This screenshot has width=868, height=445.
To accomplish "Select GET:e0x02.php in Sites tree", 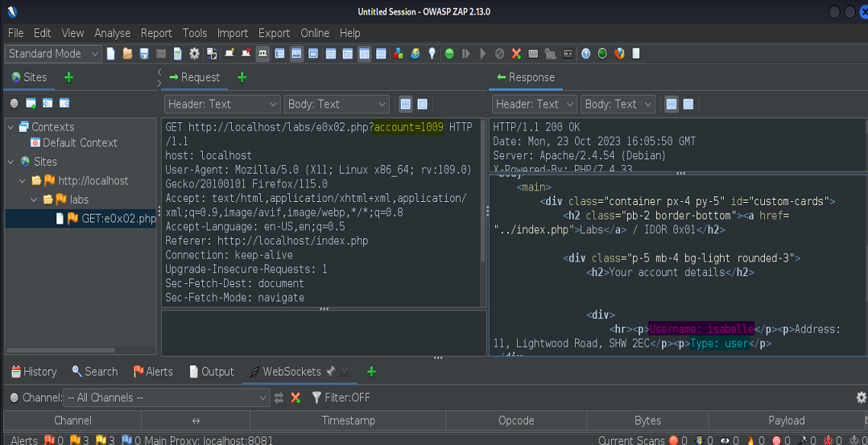I will (105, 218).
